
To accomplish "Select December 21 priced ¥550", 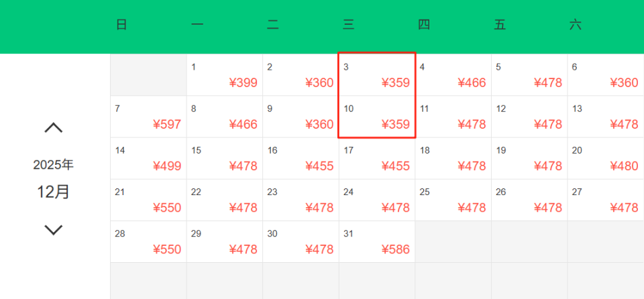I will pos(148,200).
